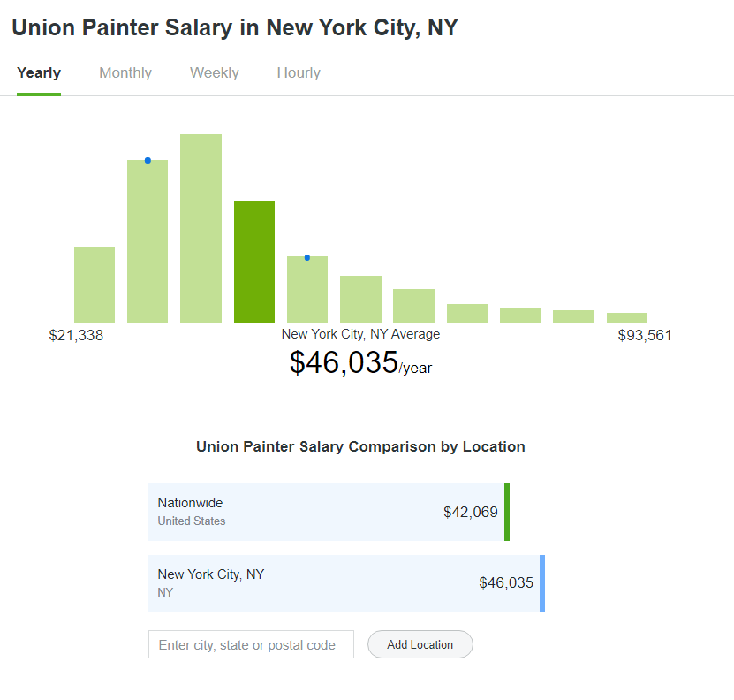Click the blue marker on New York bar
Image resolution: width=734 pixels, height=700 pixels.
542,583
